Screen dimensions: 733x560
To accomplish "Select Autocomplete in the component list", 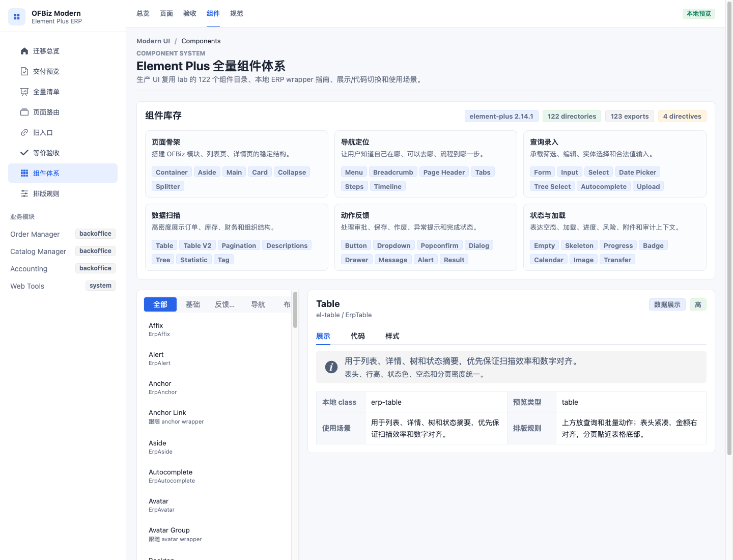I will click(x=218, y=476).
